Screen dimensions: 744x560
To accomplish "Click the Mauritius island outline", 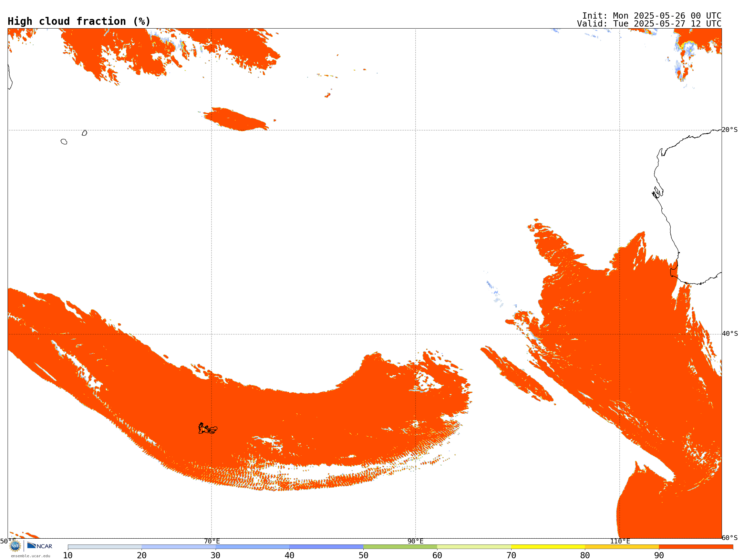I will [x=84, y=133].
